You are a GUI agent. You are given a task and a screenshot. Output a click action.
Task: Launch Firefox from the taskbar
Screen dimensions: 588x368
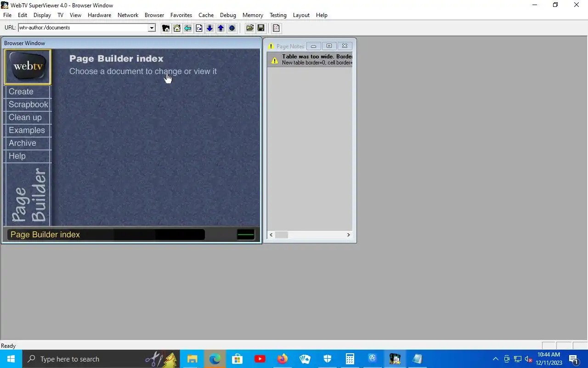[282, 359]
